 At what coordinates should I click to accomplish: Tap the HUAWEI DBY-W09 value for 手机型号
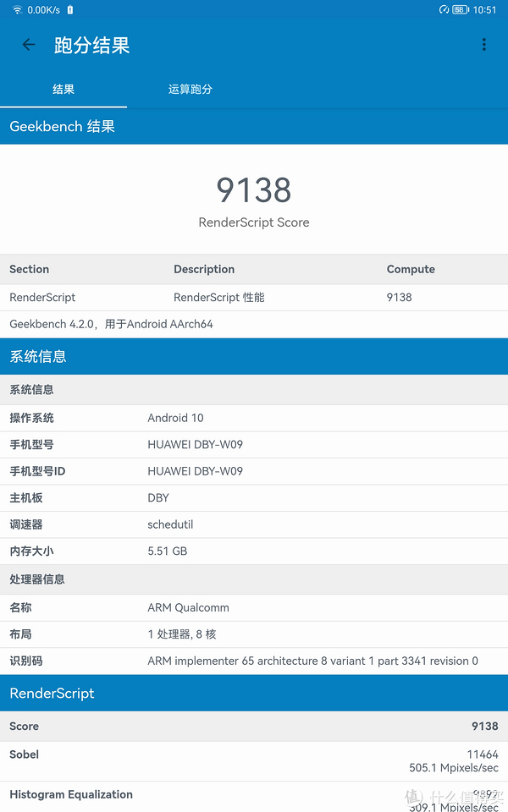coord(196,444)
